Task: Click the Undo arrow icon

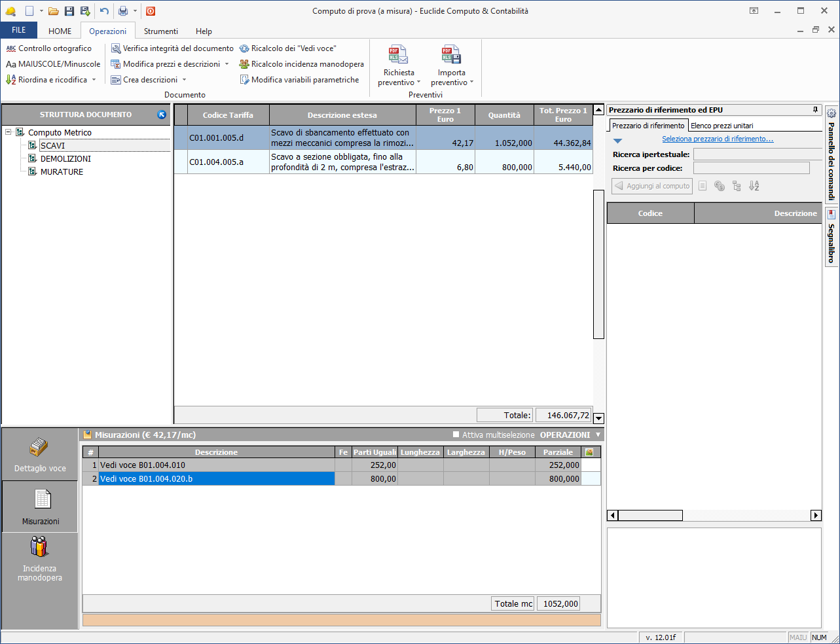Action: tap(104, 11)
